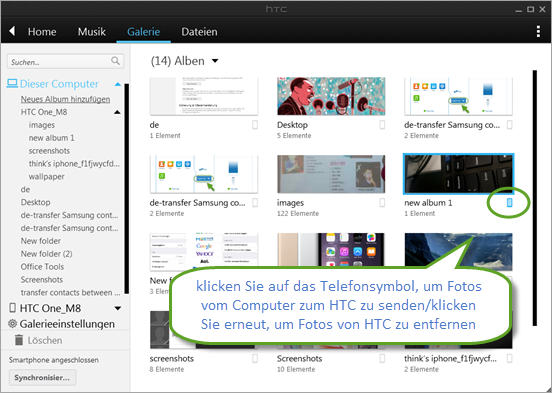The width and height of the screenshot is (552, 393).
Task: Select Office Tools in sidebar
Action: (x=42, y=267)
